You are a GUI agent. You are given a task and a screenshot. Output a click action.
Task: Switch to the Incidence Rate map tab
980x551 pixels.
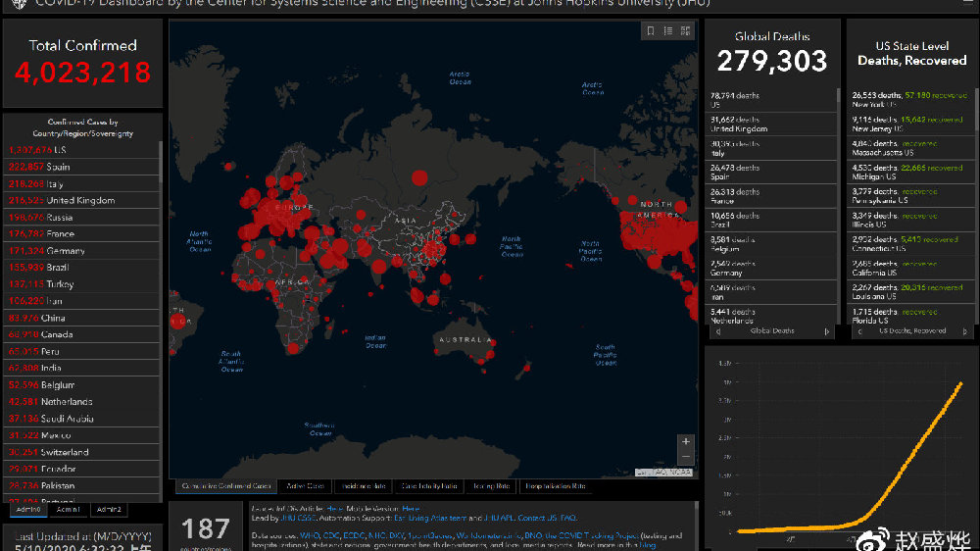coord(363,485)
